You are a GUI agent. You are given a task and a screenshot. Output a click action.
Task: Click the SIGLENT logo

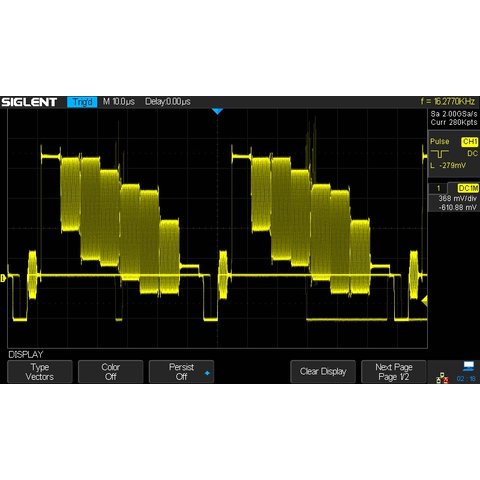(29, 102)
